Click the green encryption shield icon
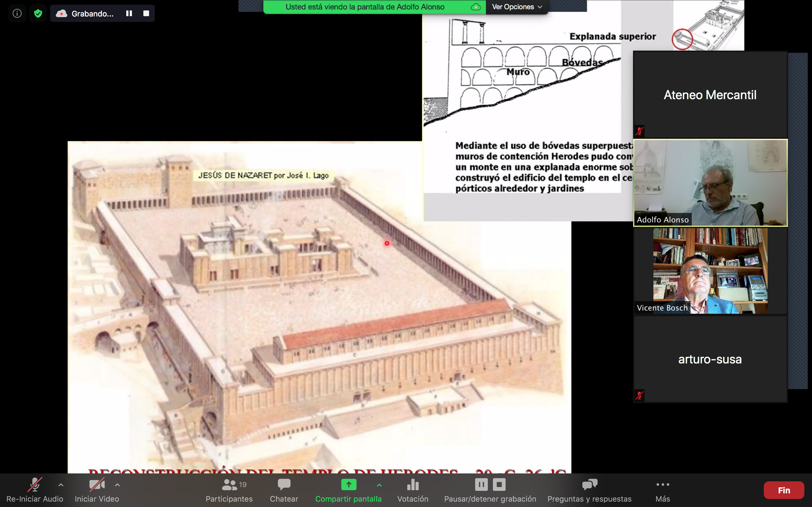 (x=38, y=13)
